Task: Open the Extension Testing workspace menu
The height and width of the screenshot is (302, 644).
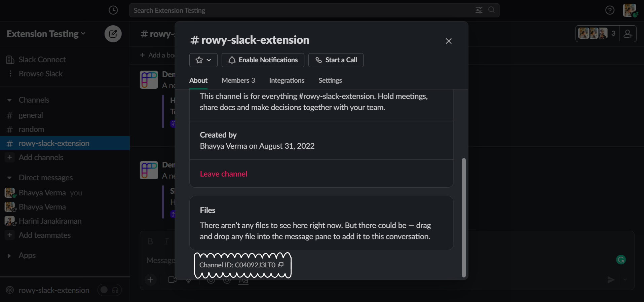Action: [x=46, y=34]
